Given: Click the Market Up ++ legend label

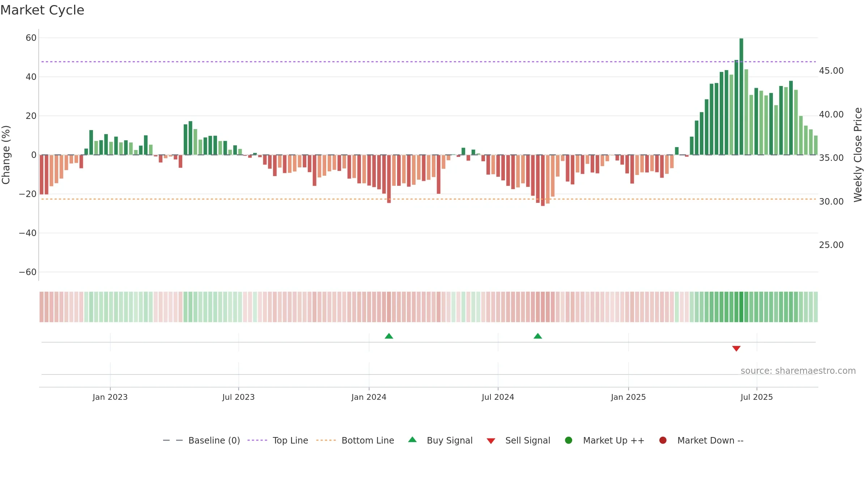Looking at the screenshot, I should tap(614, 440).
